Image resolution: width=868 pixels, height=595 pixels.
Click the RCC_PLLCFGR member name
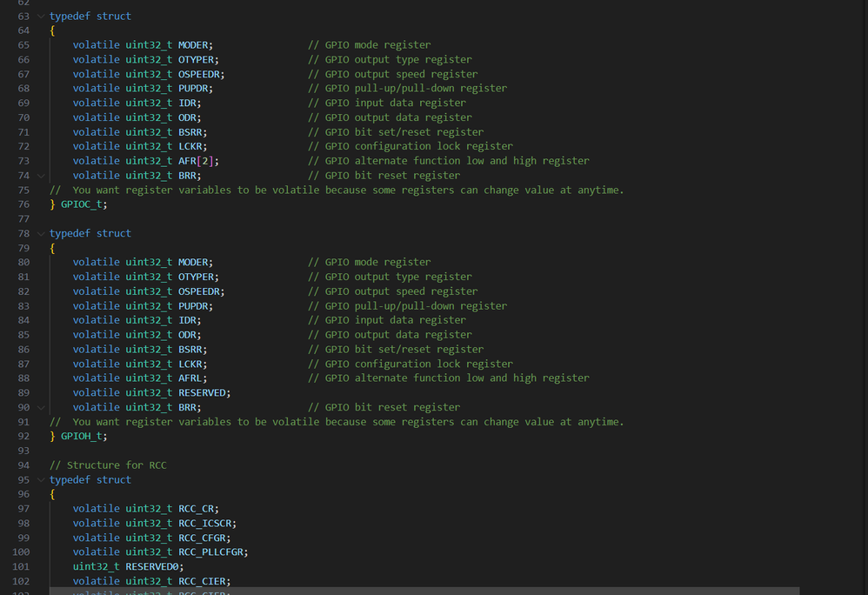tap(210, 552)
